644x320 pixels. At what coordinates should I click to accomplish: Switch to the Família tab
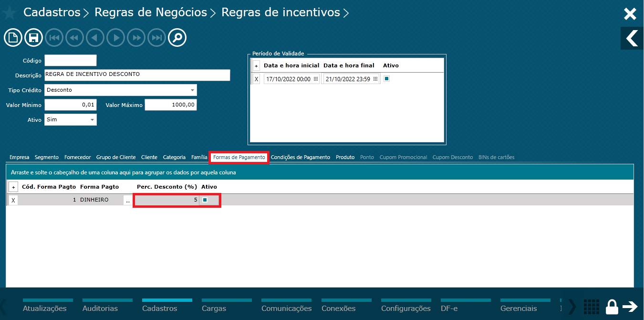tap(199, 157)
